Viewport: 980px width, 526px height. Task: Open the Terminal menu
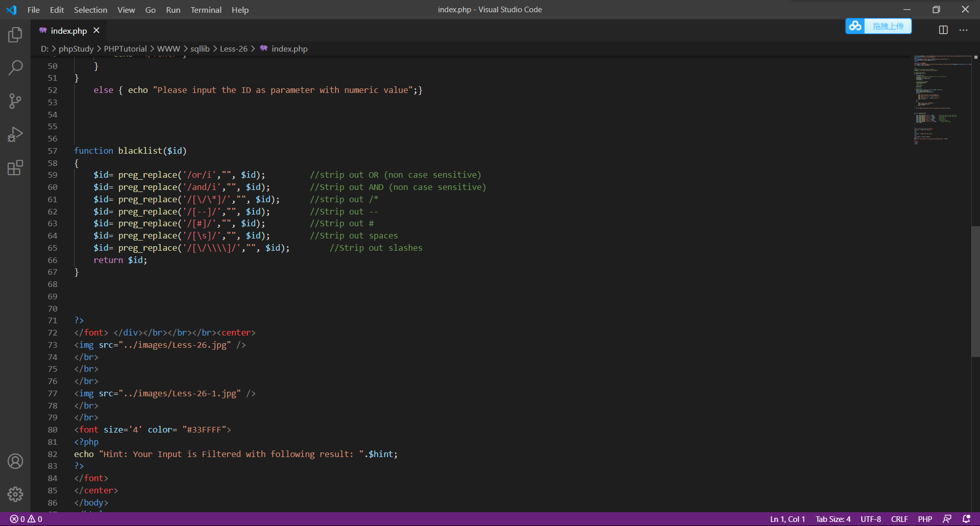coord(206,10)
